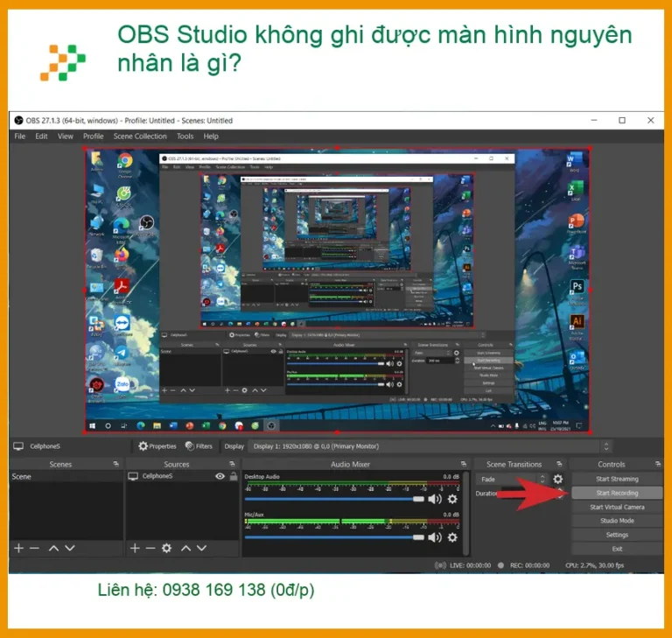Image resolution: width=672 pixels, height=638 pixels.
Task: Click the REC 00:00:00 status indicator
Action: [523, 565]
